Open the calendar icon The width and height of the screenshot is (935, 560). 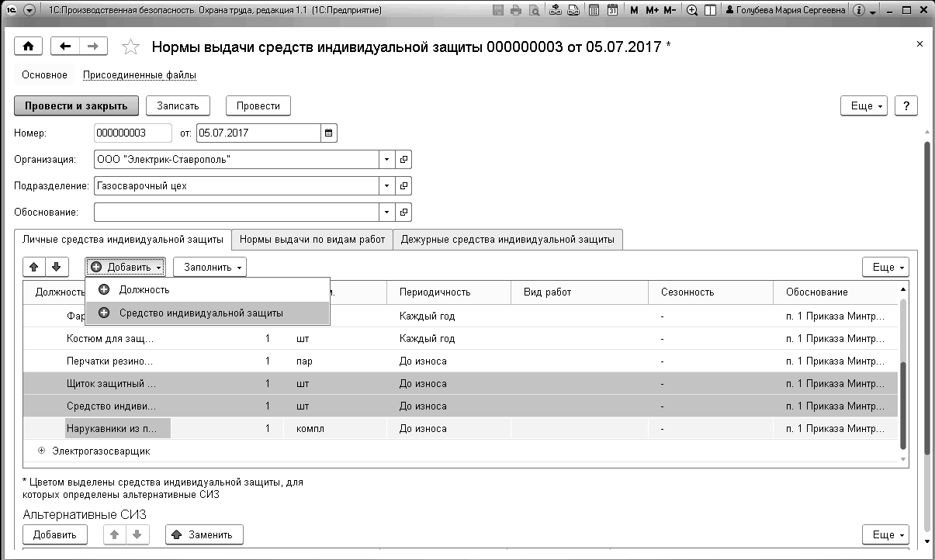(x=613, y=11)
